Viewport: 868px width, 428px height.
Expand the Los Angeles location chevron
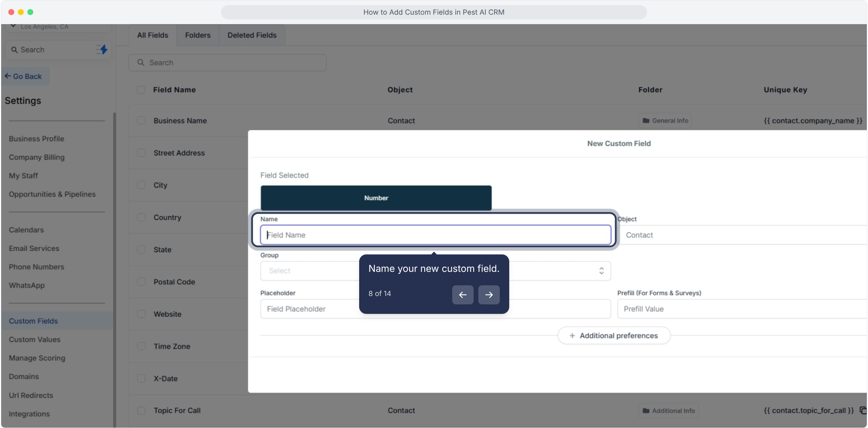click(13, 26)
